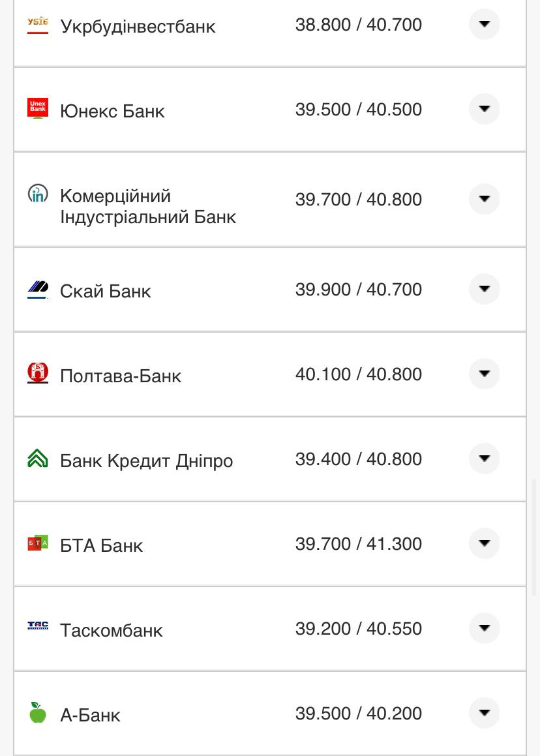Click the Полтава-Банк red logo icon
Screen dimensions: 540x756
pos(38,373)
